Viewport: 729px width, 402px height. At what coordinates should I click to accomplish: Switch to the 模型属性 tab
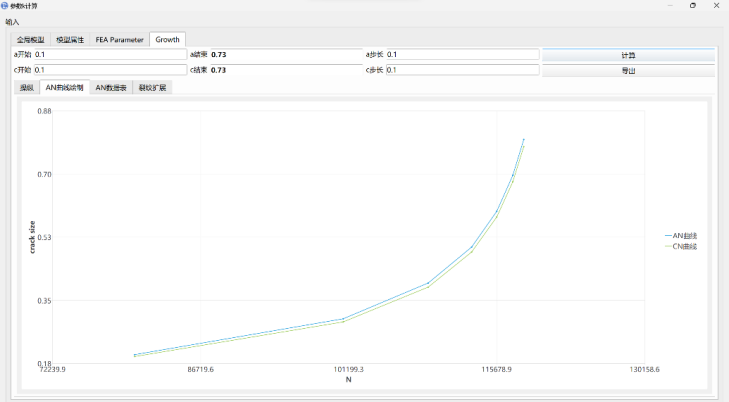[70, 40]
